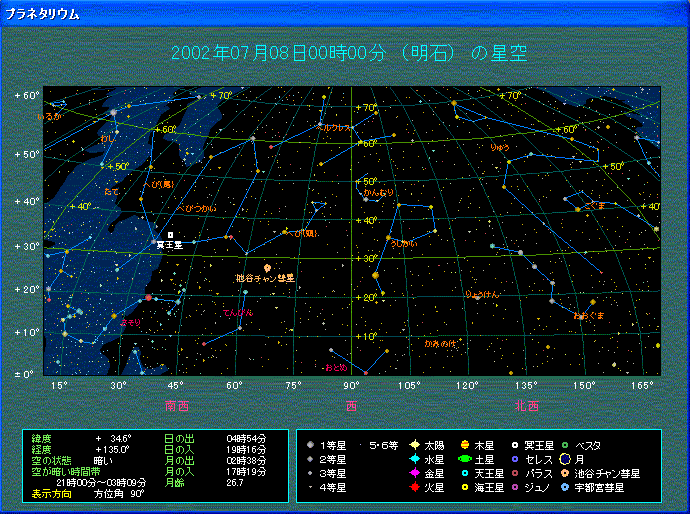The width and height of the screenshot is (690, 514).
Task: Click the ヘルクレス constellation label
Action: click(331, 128)
